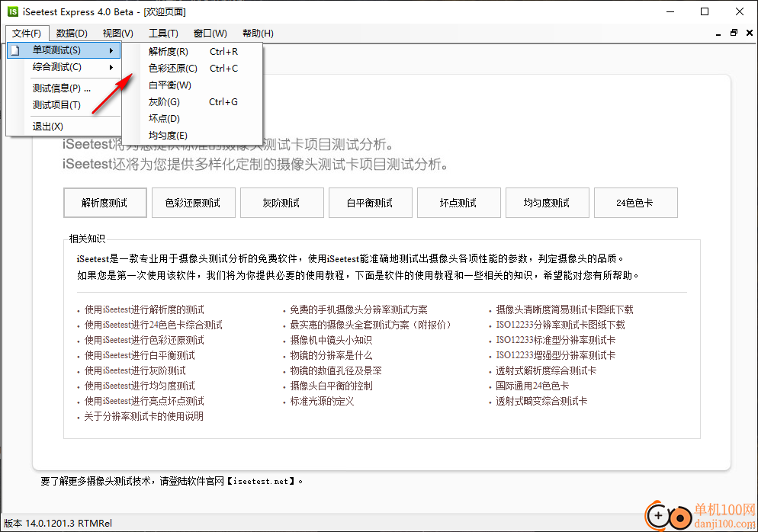This screenshot has width=758, height=532.
Task: Open link 使用iSeetest进行均匀度测试
Action: click(140, 386)
